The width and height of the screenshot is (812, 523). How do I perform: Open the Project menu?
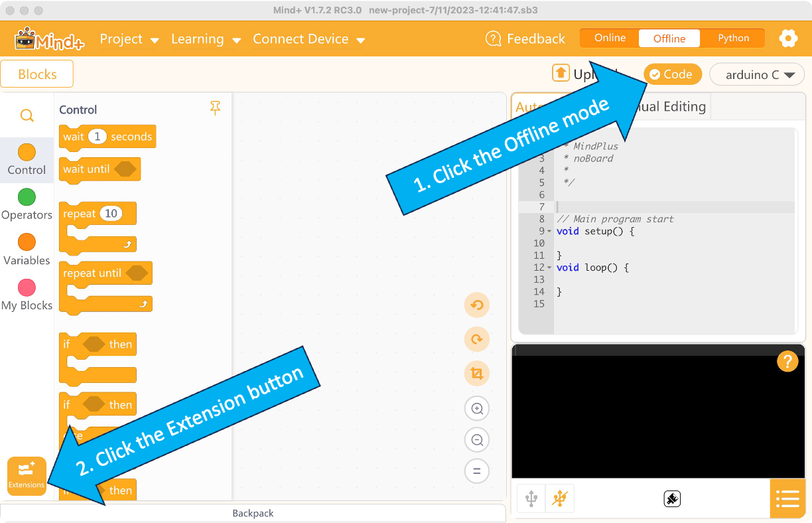(x=129, y=39)
